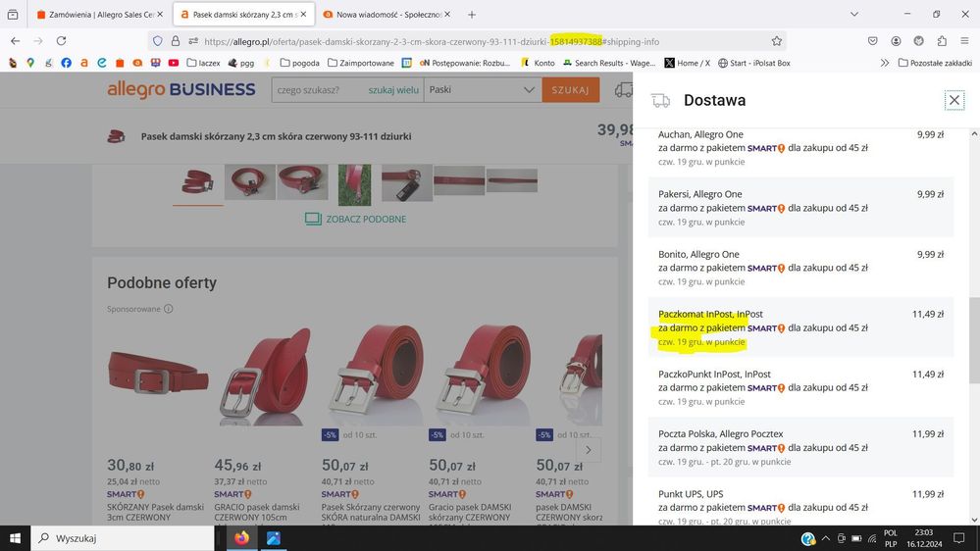Open the Postępowanie: Rozbu... bookmark
Image resolution: width=980 pixels, height=551 pixels.
coord(464,63)
